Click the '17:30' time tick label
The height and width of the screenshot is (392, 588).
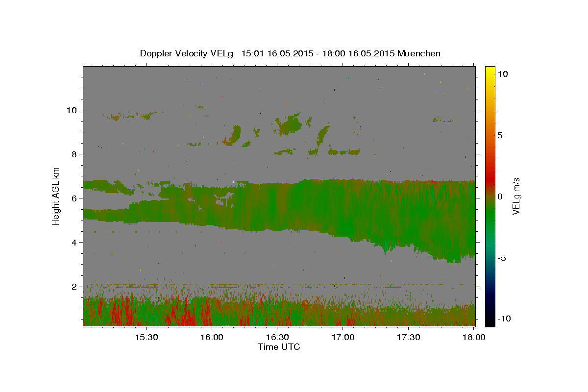(x=409, y=337)
